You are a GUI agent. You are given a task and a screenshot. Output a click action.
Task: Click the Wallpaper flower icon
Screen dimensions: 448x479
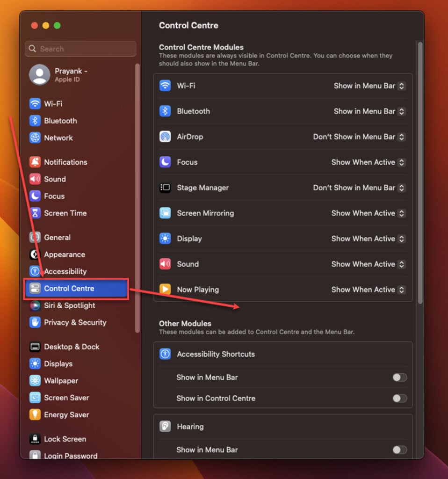35,381
